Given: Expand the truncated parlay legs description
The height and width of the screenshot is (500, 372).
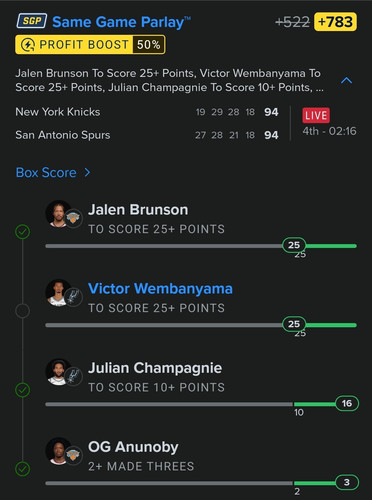Looking at the screenshot, I should pos(169,80).
